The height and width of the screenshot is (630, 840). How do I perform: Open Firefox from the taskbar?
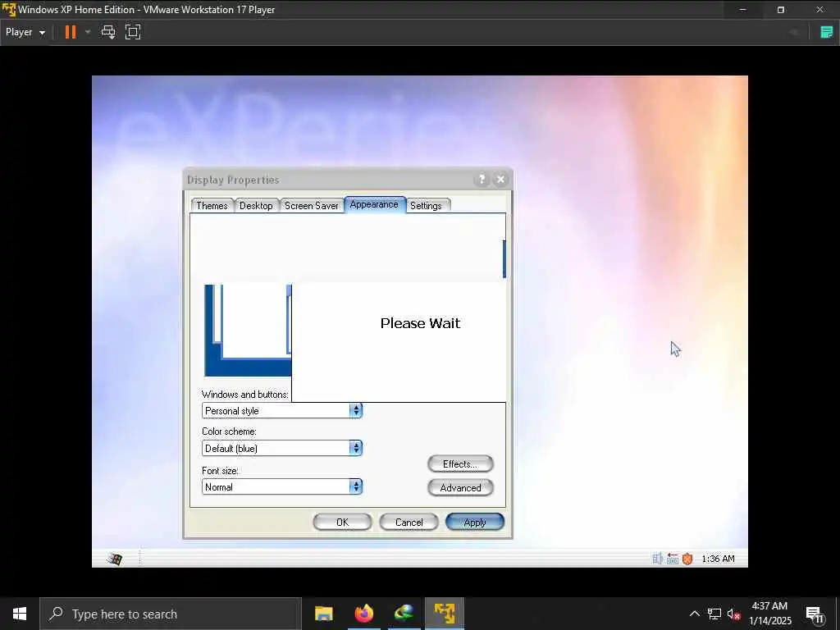[363, 614]
